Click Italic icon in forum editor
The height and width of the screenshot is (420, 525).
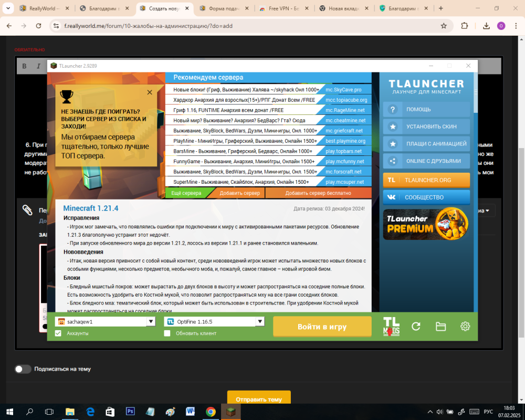tap(38, 66)
